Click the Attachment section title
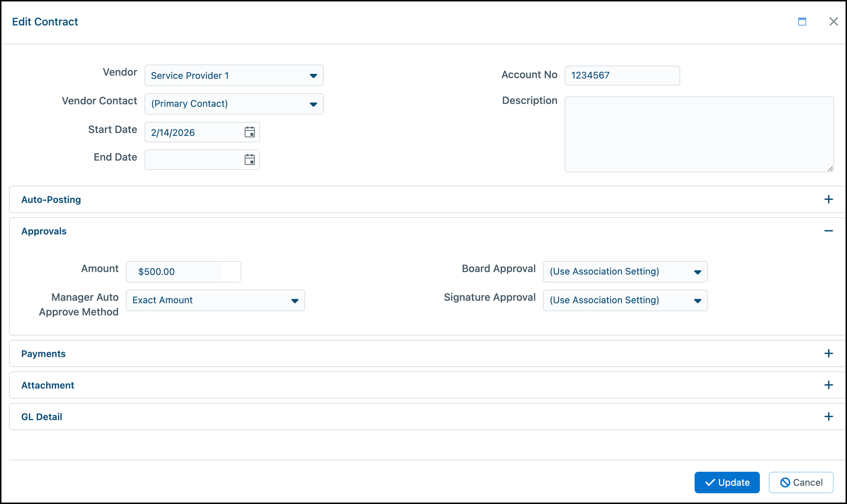847x504 pixels. coord(48,385)
